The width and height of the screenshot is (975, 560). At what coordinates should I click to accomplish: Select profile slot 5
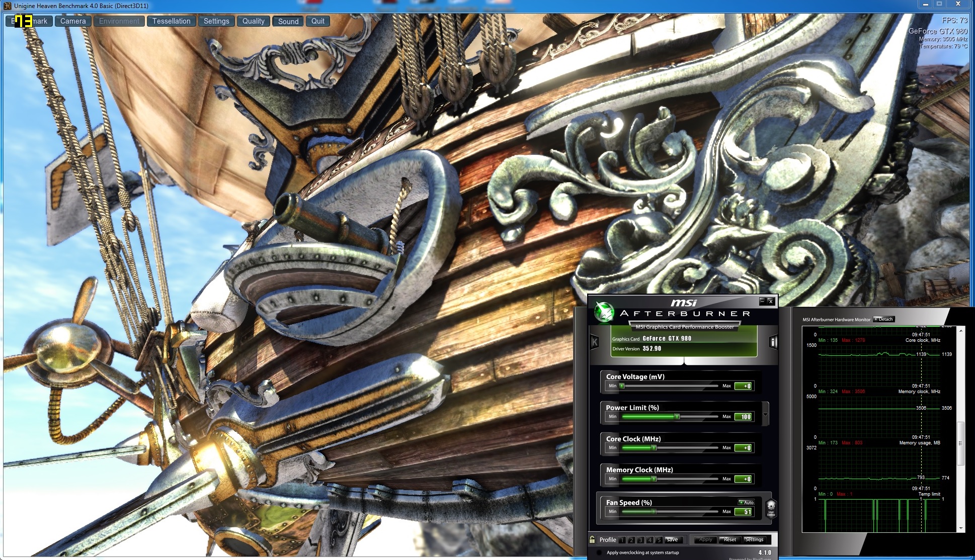tap(659, 540)
